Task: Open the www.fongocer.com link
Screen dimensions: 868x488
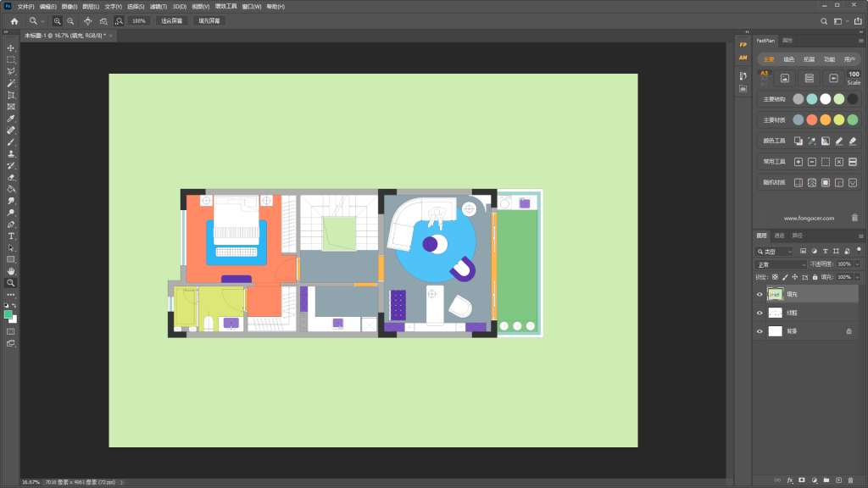Action: [809, 218]
